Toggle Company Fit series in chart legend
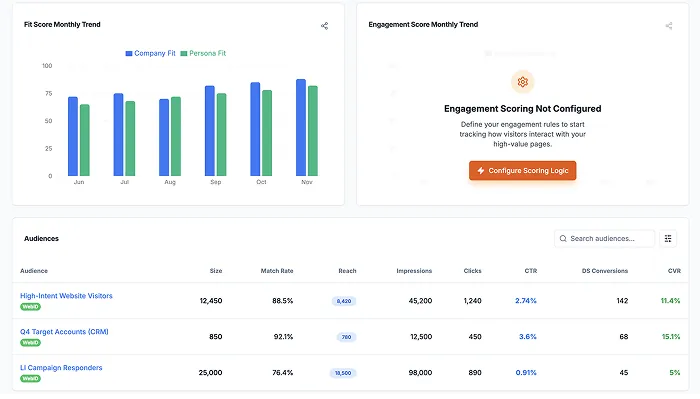 click(150, 53)
